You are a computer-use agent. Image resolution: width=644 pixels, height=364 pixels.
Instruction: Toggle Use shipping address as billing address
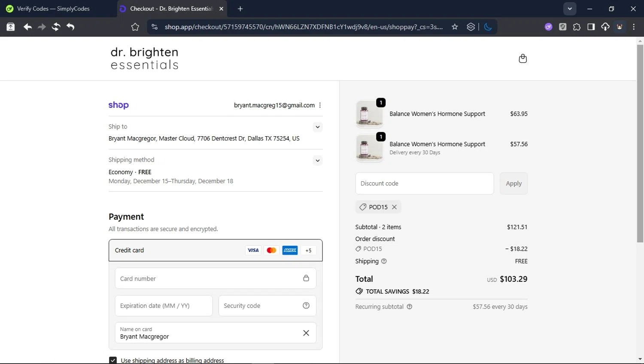[113, 360]
